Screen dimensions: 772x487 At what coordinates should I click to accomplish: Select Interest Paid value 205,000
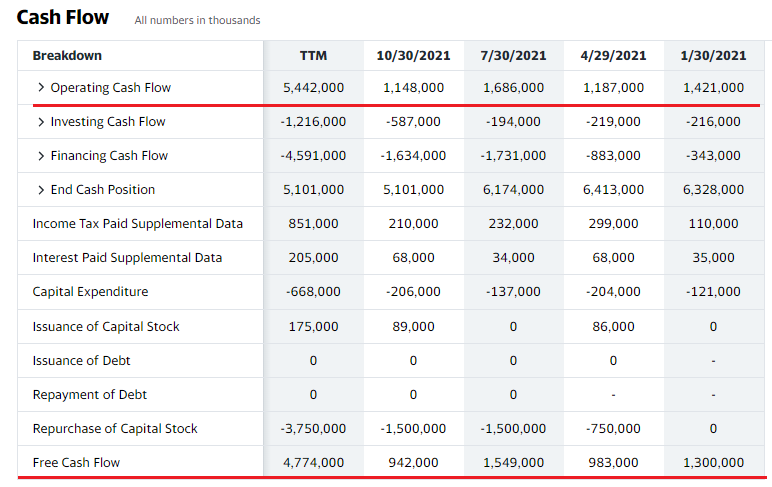point(313,258)
